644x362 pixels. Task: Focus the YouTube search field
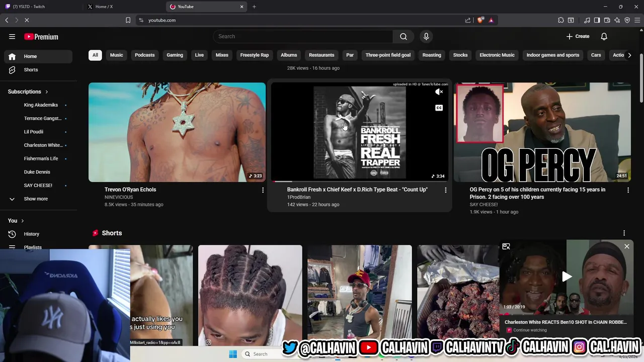pyautogui.click(x=303, y=36)
